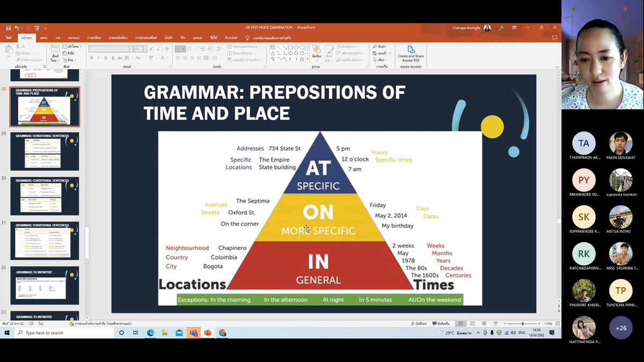644x362 pixels.
Task: Open the Comments pane icon
Action: click(x=554, y=38)
